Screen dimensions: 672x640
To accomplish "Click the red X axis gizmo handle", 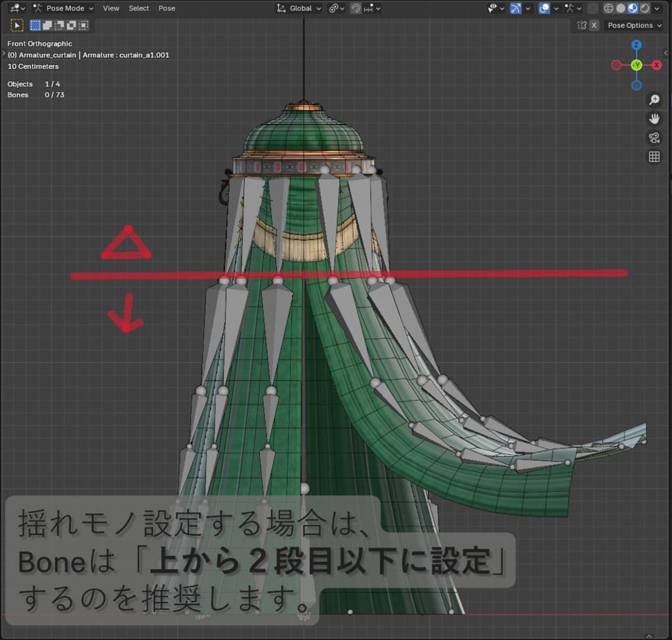I will pyautogui.click(x=656, y=65).
